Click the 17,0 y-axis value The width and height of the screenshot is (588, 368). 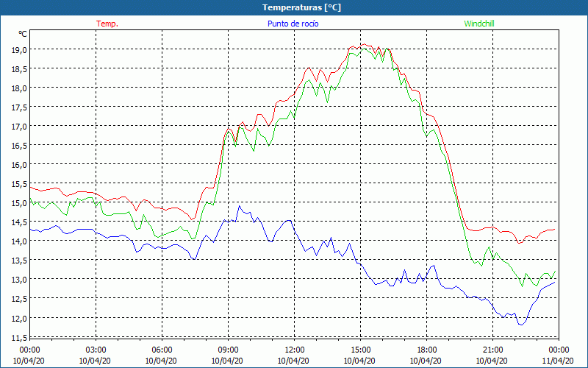pyautogui.click(x=19, y=126)
